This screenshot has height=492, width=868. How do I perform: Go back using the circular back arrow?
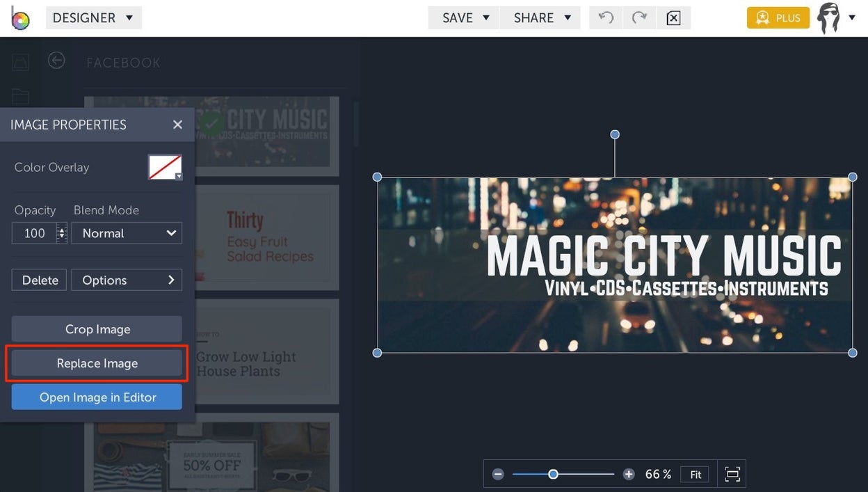[56, 61]
